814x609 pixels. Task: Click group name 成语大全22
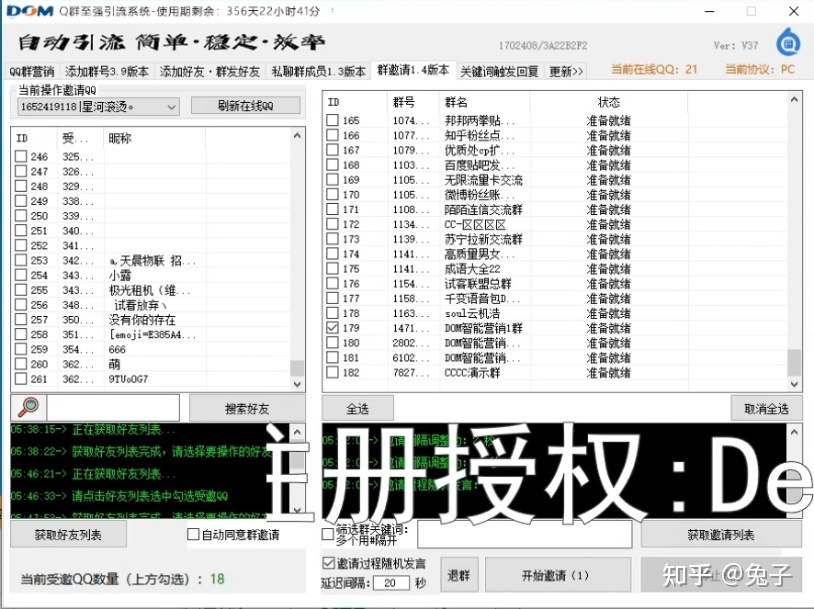pyautogui.click(x=472, y=269)
